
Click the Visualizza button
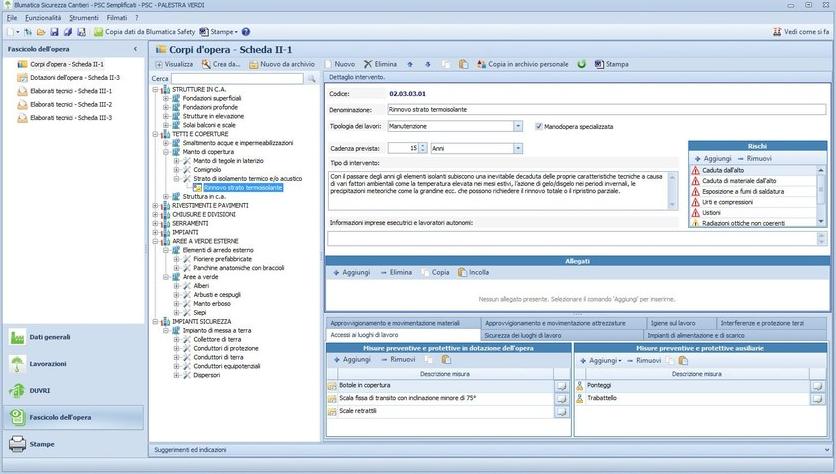coord(174,64)
